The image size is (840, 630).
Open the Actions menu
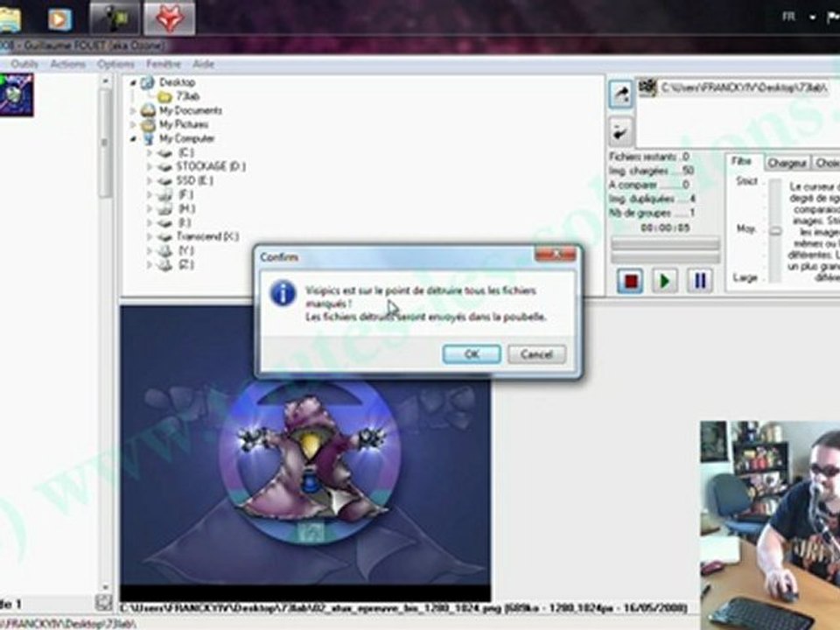67,64
